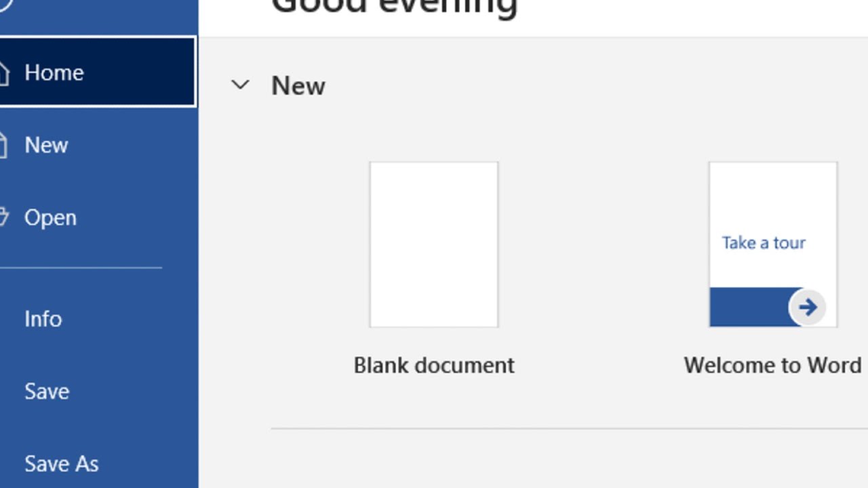Click the New section heading

point(298,86)
